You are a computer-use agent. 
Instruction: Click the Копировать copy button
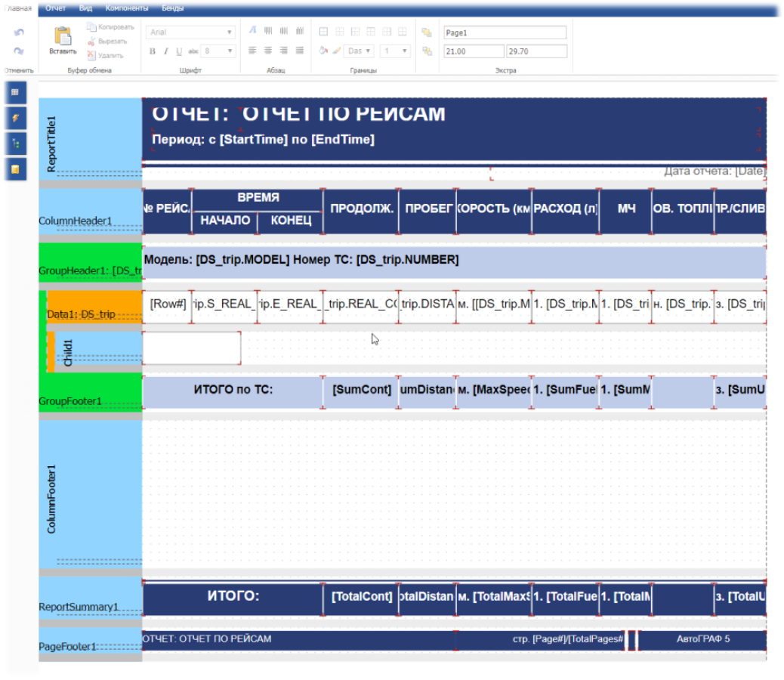(x=110, y=27)
